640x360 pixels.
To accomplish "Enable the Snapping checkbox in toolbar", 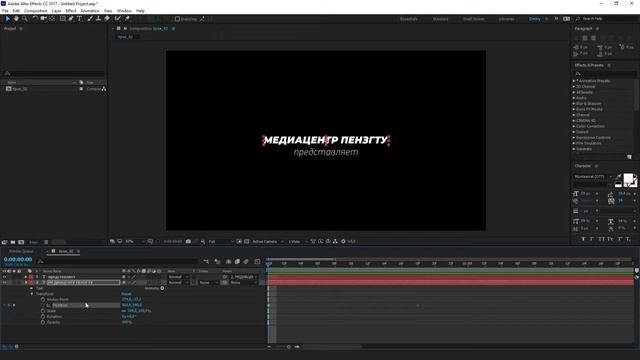I will pos(177,19).
